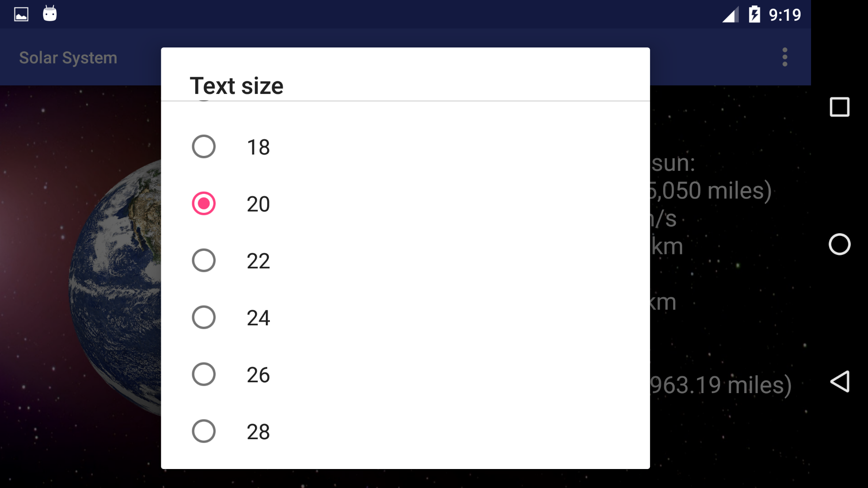
Task: Tap the 9:19 clock in status bar
Action: click(x=785, y=15)
